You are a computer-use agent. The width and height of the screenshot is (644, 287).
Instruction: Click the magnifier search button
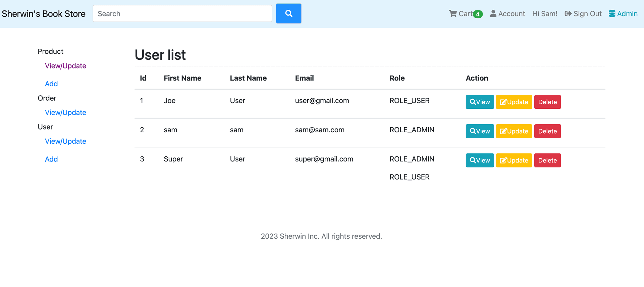[x=288, y=13]
